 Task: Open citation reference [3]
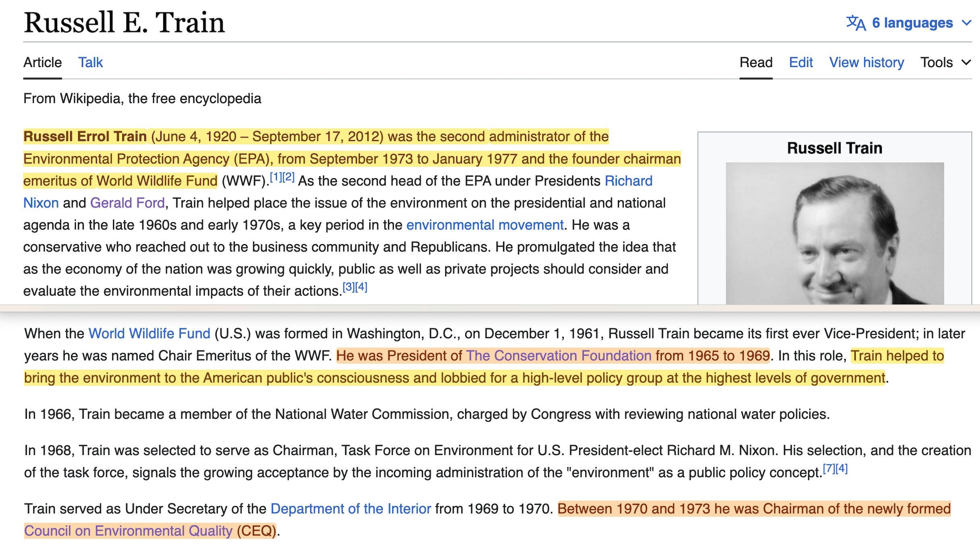tap(349, 287)
